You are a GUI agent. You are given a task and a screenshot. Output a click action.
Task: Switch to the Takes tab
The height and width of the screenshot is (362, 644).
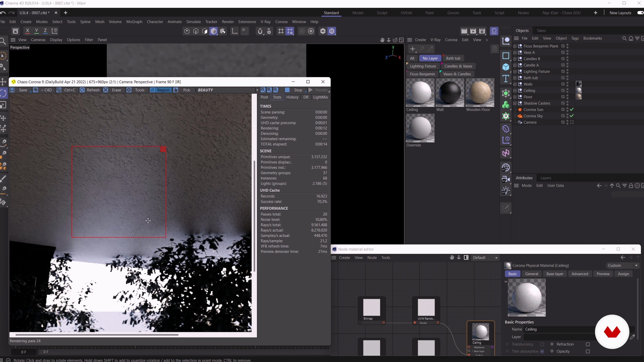coord(541,31)
